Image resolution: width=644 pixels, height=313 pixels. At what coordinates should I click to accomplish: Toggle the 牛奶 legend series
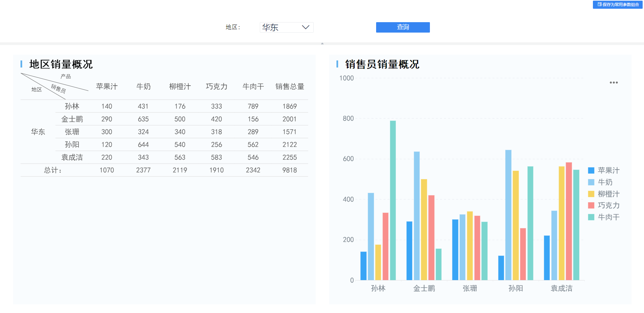point(605,182)
